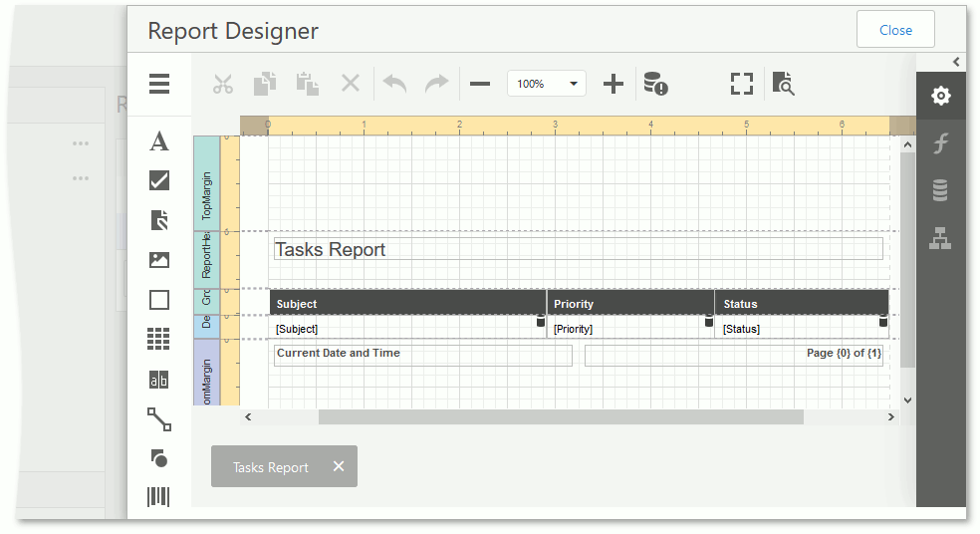Click the horizontal scrollbar thumb
980x534 pixels.
[x=561, y=416]
